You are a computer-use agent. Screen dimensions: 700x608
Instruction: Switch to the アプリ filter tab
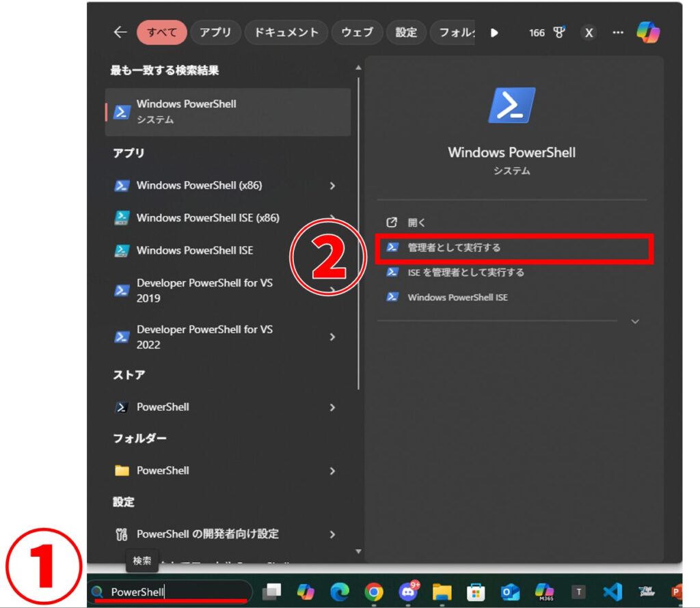coord(215,31)
